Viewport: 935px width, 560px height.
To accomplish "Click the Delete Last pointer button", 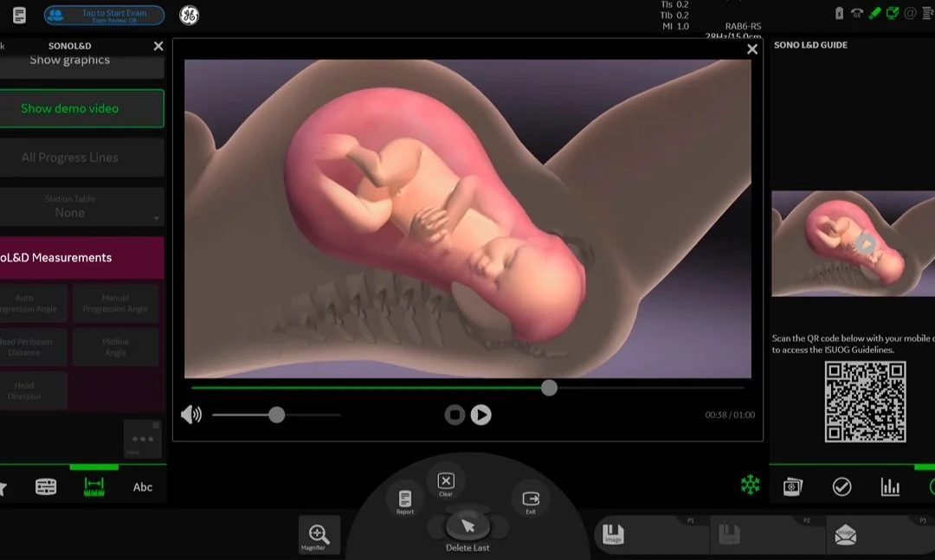I will click(468, 526).
